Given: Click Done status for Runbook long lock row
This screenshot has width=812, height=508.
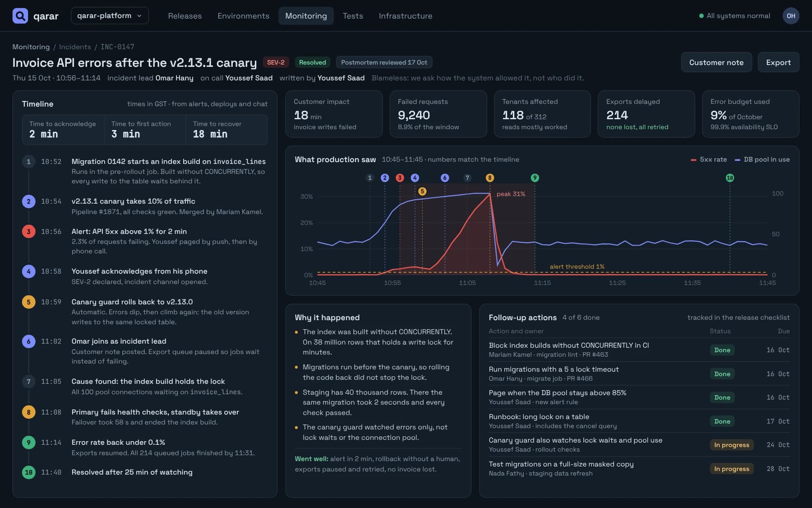Looking at the screenshot, I should pyautogui.click(x=722, y=421).
